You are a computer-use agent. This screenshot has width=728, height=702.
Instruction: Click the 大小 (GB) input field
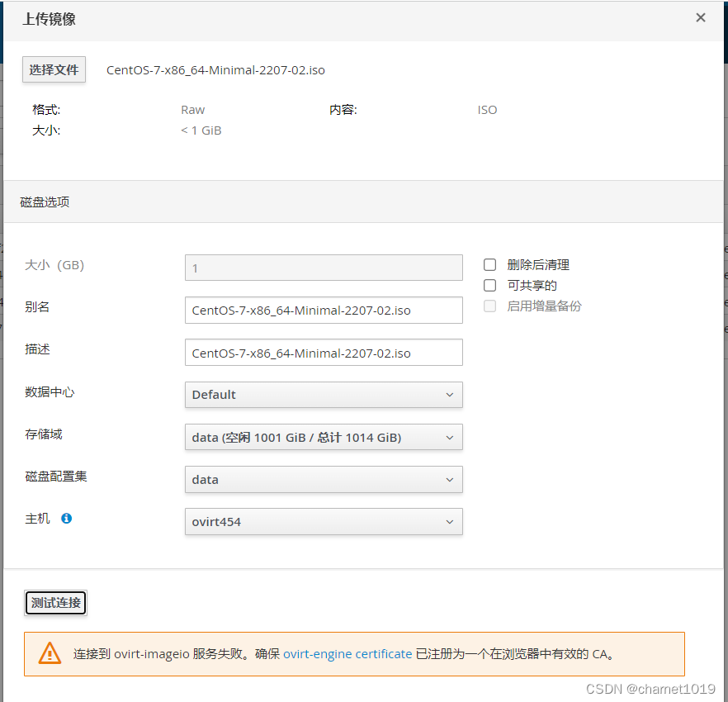pyautogui.click(x=324, y=268)
